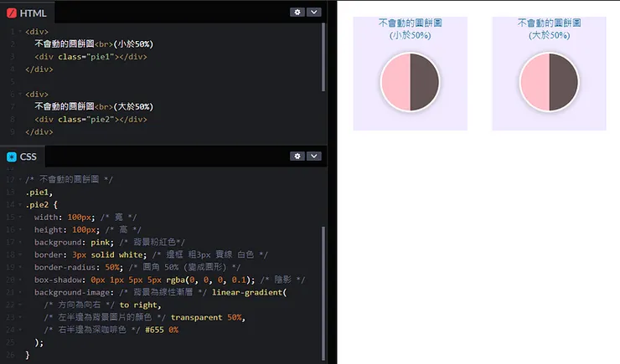
Task: Open CSS editor settings gear
Action: tap(297, 156)
